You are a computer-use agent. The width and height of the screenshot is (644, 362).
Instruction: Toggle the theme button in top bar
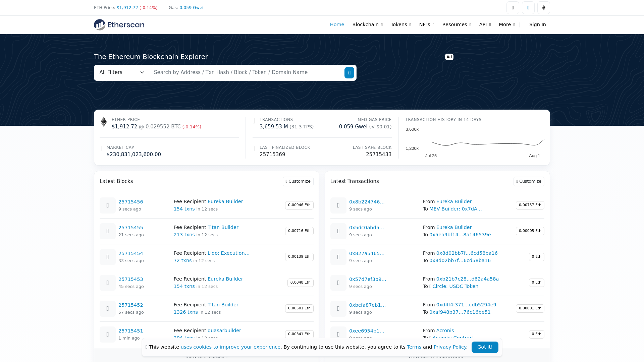[528, 8]
